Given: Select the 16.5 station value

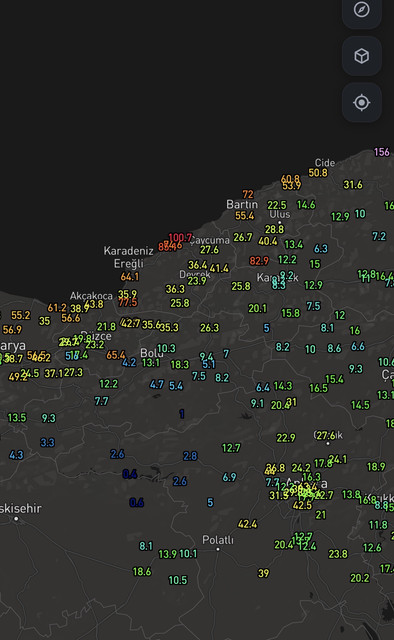Looking at the screenshot, I should click(318, 388).
